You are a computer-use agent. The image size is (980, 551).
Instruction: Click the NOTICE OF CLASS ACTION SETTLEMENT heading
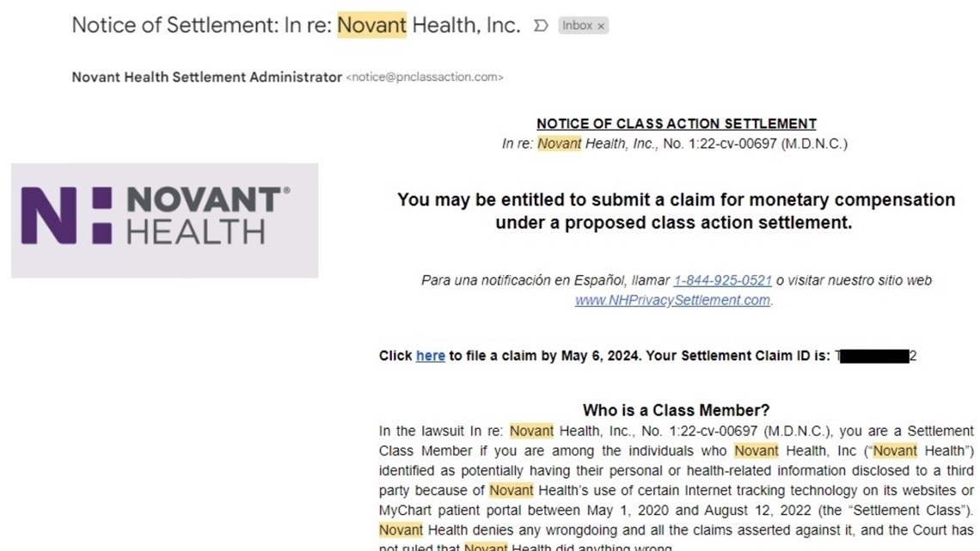click(x=674, y=123)
